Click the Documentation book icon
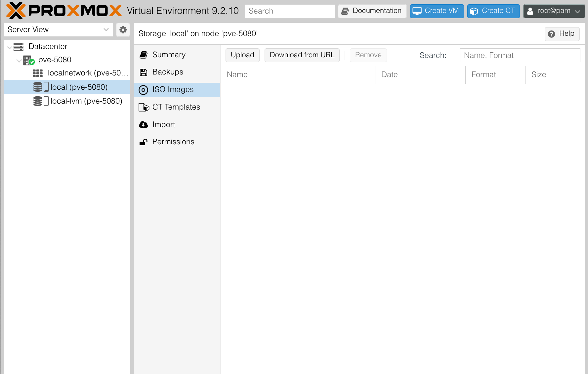This screenshot has width=588, height=374. (345, 11)
